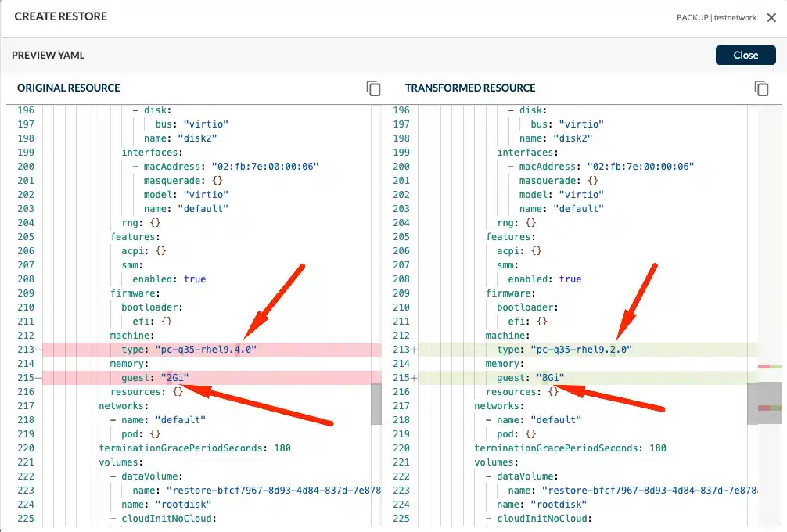The image size is (787, 532).
Task: Copy the original resource YAML
Action: [373, 88]
